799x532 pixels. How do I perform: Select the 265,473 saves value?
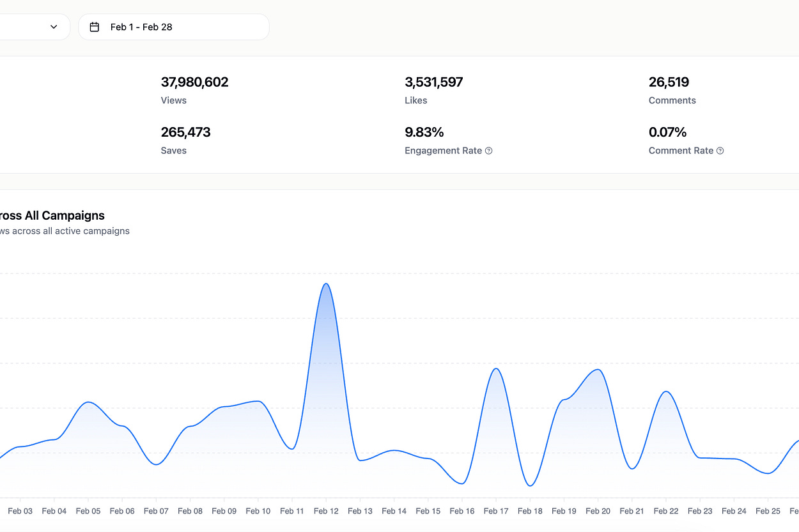[x=185, y=132]
